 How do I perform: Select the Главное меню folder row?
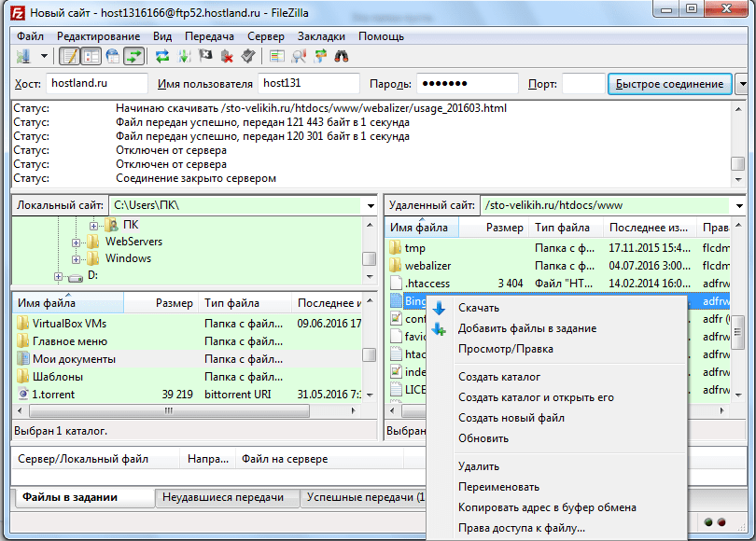tap(188, 341)
